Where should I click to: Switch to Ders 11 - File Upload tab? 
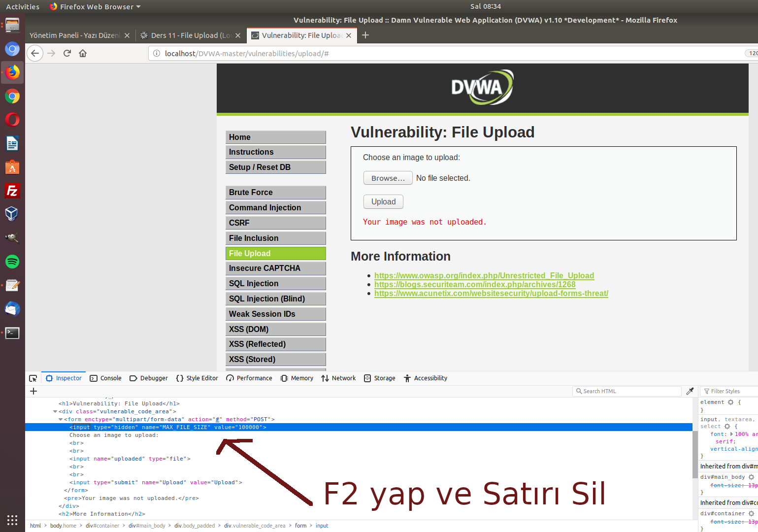coord(191,35)
